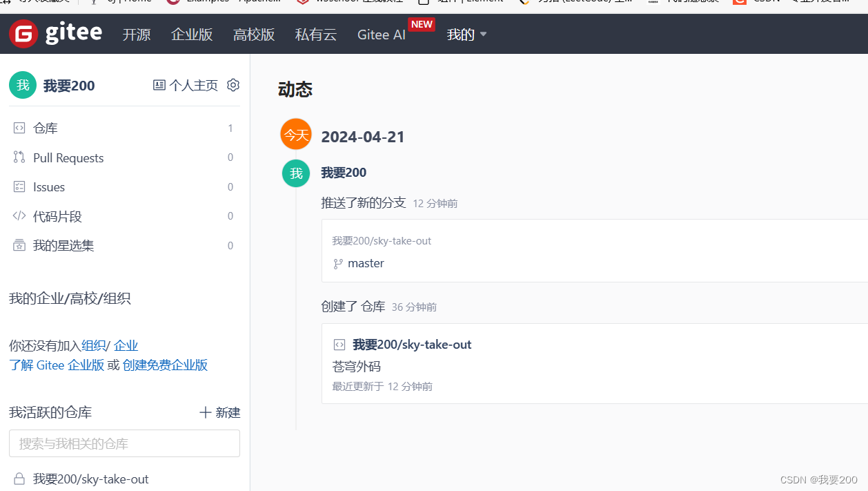
Task: Click the 代码片段 code icon
Action: pos(19,216)
